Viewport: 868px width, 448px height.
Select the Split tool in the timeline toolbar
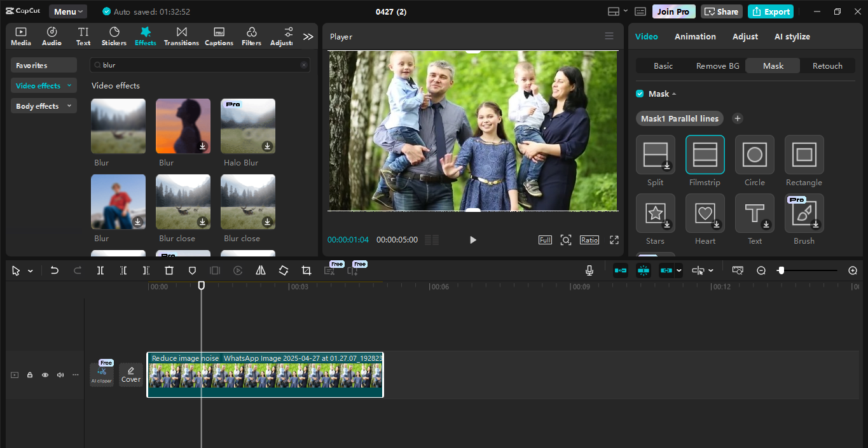click(x=100, y=270)
